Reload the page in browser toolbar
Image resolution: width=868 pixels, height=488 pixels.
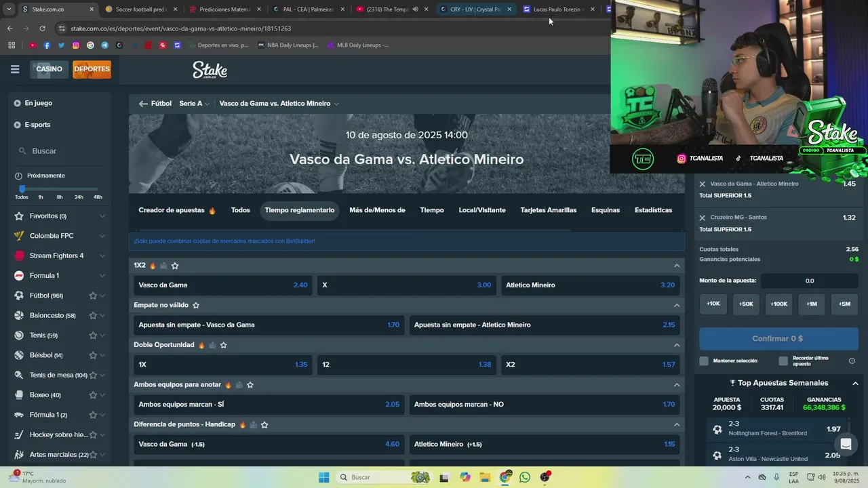point(42,28)
